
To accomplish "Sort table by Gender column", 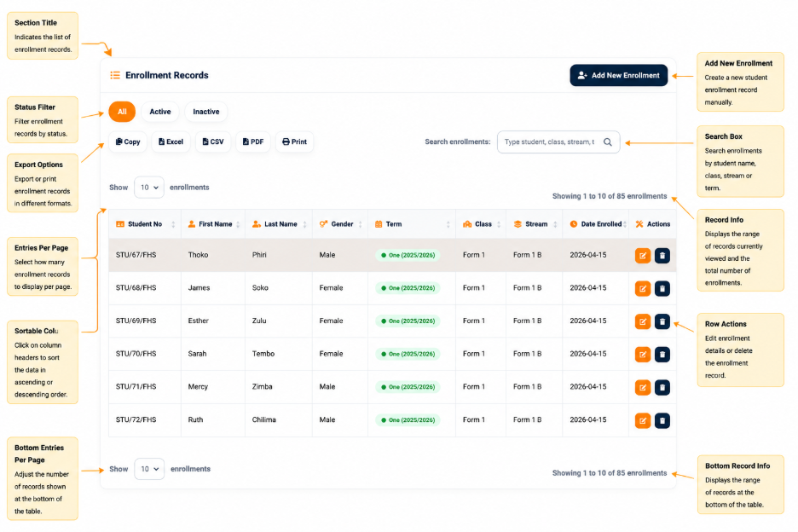I will click(340, 224).
